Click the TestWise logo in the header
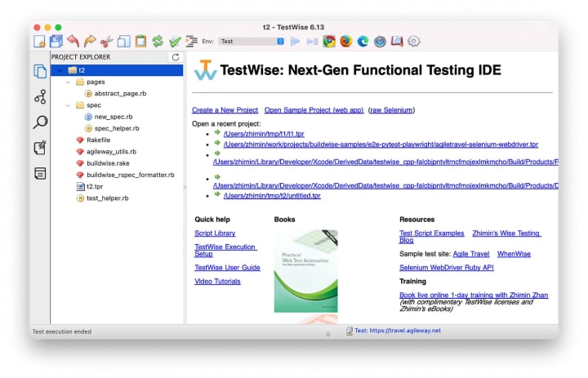This screenshot has height=378, width=588. pyautogui.click(x=205, y=70)
